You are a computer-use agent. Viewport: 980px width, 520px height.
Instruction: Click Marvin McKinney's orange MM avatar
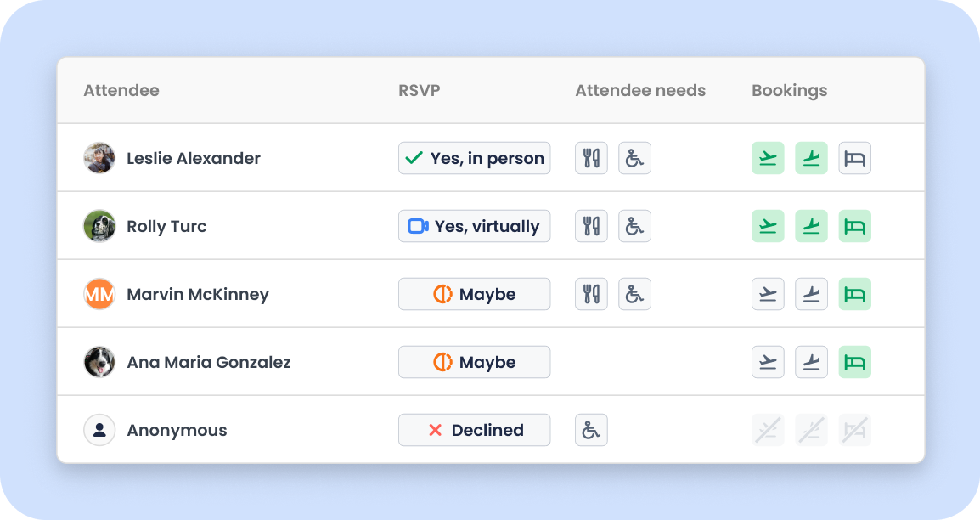(99, 294)
